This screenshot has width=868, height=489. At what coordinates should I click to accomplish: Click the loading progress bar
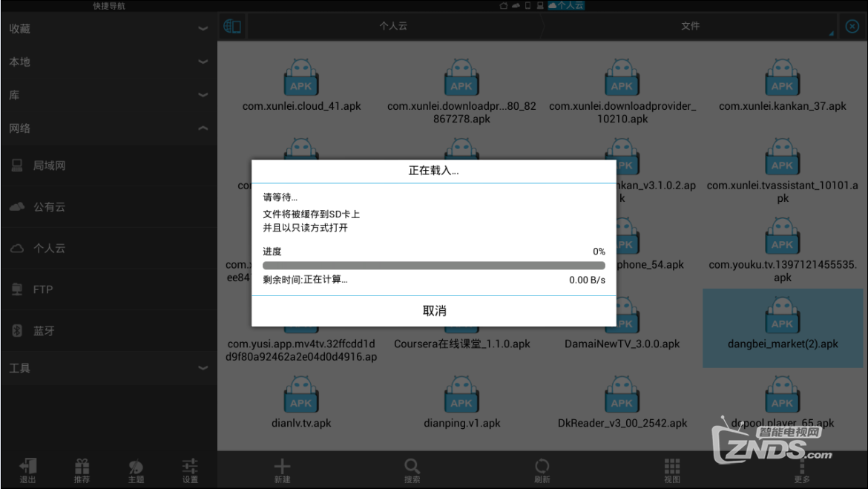click(434, 266)
